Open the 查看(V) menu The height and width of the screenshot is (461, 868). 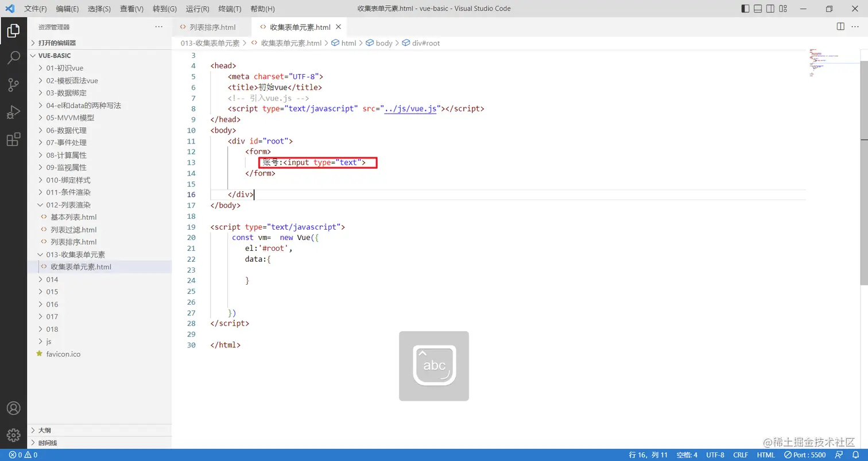[x=131, y=9]
